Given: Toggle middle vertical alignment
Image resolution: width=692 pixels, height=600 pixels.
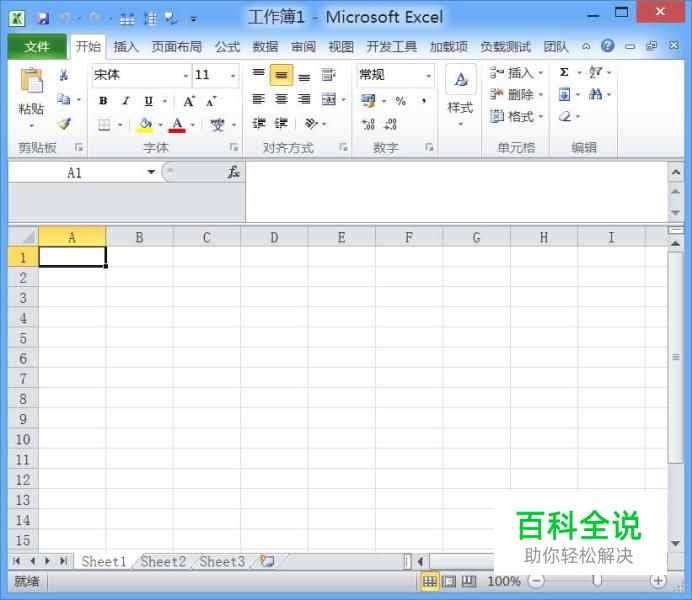Looking at the screenshot, I should [x=281, y=75].
